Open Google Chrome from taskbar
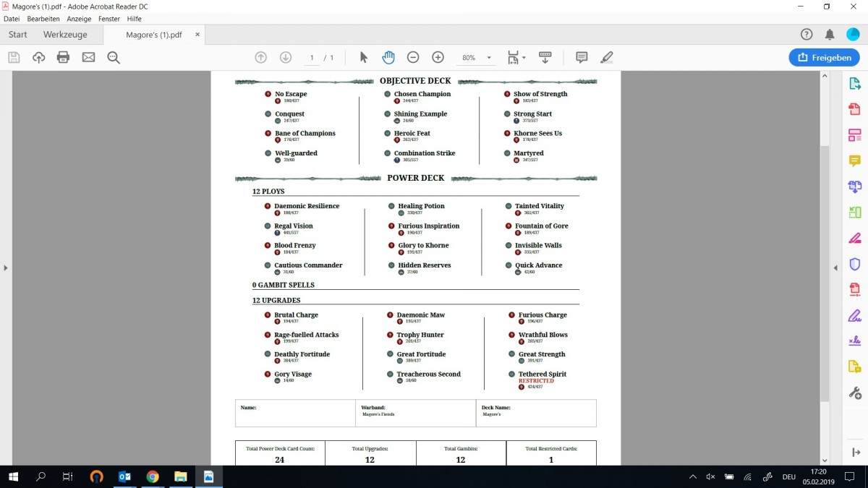Image resolution: width=868 pixels, height=488 pixels. click(x=152, y=476)
